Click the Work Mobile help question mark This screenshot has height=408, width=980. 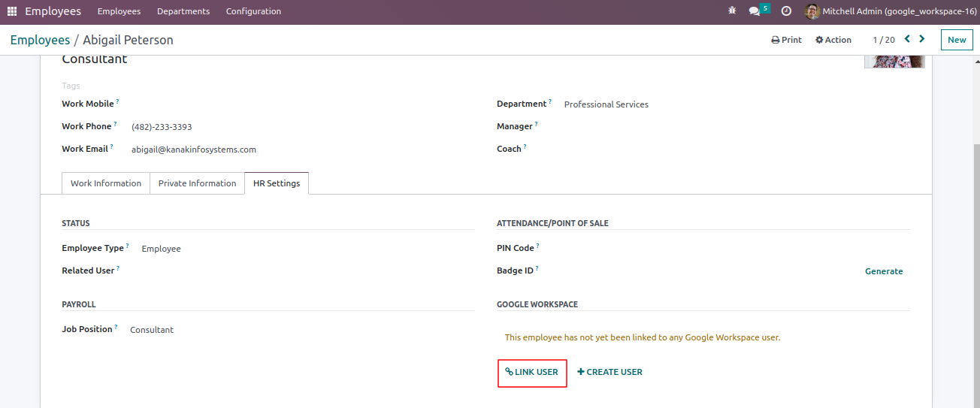point(118,101)
